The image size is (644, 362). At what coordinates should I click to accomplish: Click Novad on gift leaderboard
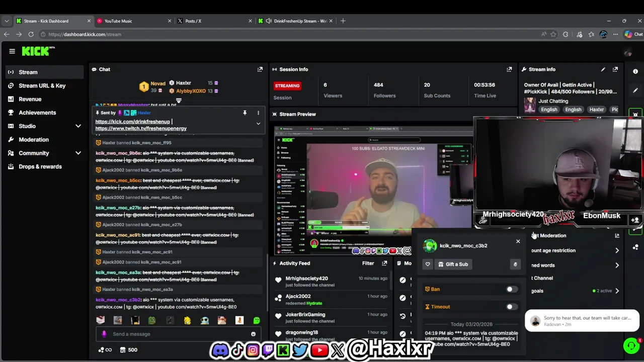(x=157, y=83)
